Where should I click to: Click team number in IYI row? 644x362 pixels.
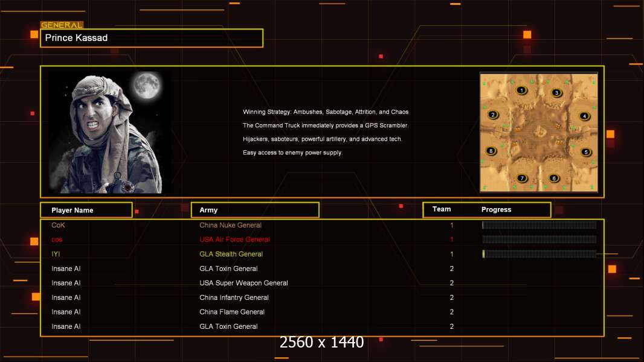pyautogui.click(x=451, y=254)
